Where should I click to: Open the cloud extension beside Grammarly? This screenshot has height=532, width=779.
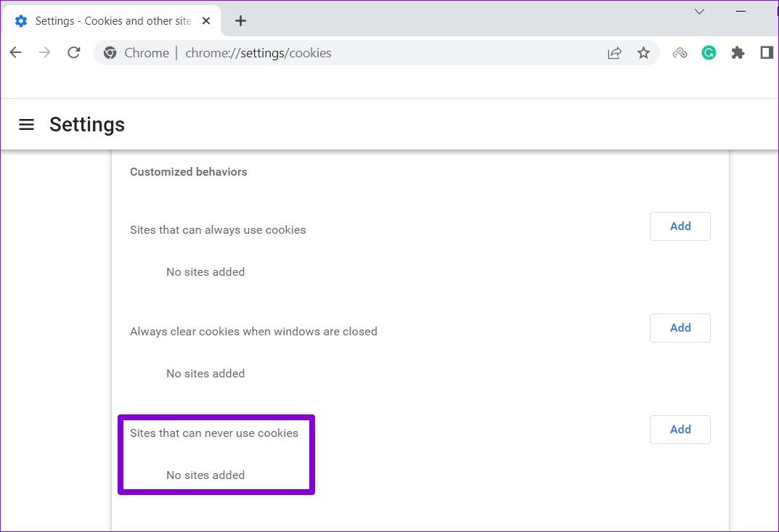[x=680, y=53]
